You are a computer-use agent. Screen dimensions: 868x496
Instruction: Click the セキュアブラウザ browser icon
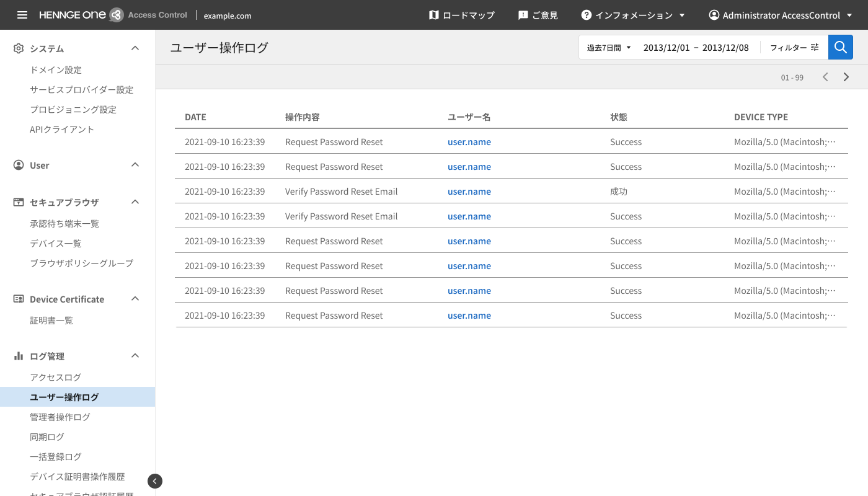[19, 202]
